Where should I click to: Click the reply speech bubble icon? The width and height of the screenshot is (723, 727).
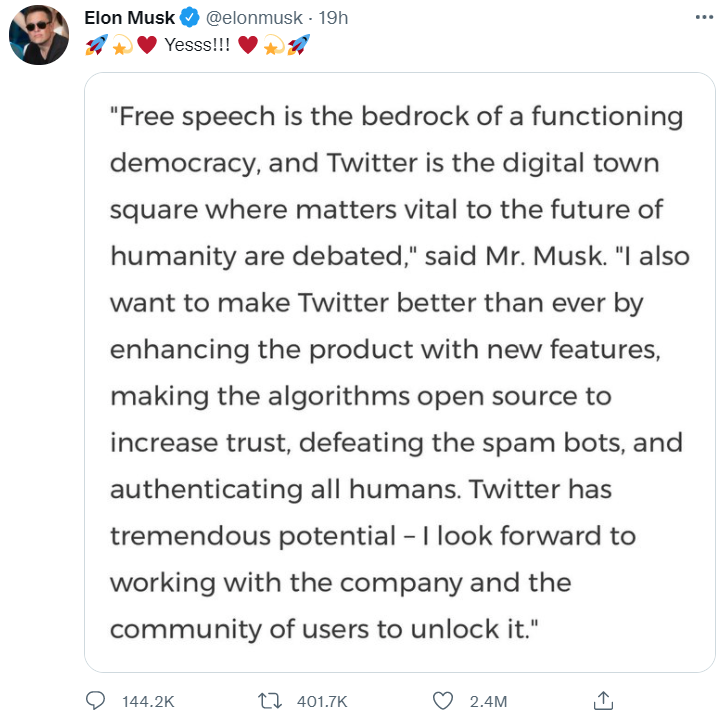pos(97,700)
